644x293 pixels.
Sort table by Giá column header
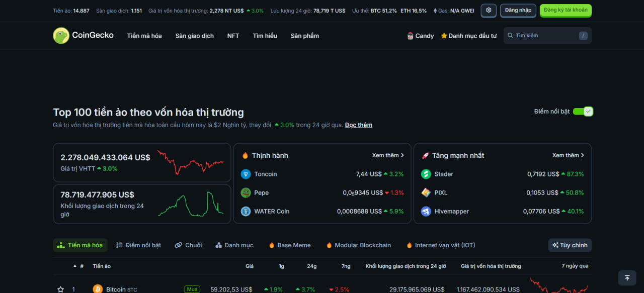[250, 266]
